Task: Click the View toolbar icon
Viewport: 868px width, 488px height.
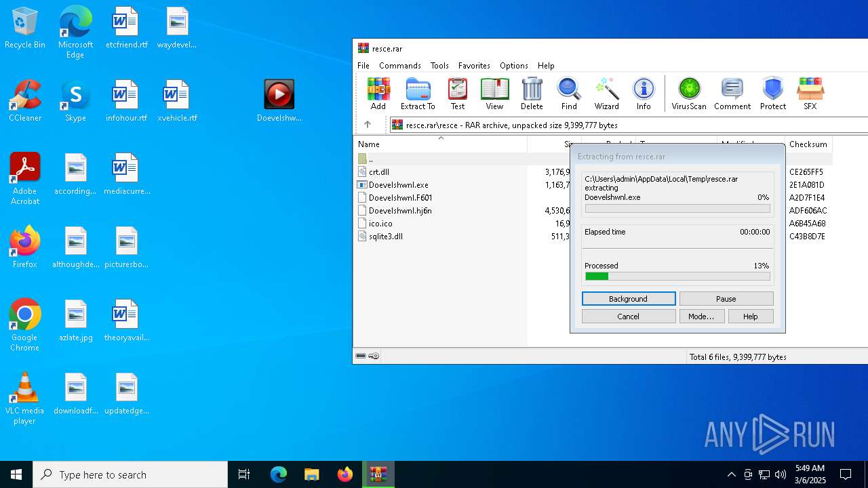Action: coord(494,94)
